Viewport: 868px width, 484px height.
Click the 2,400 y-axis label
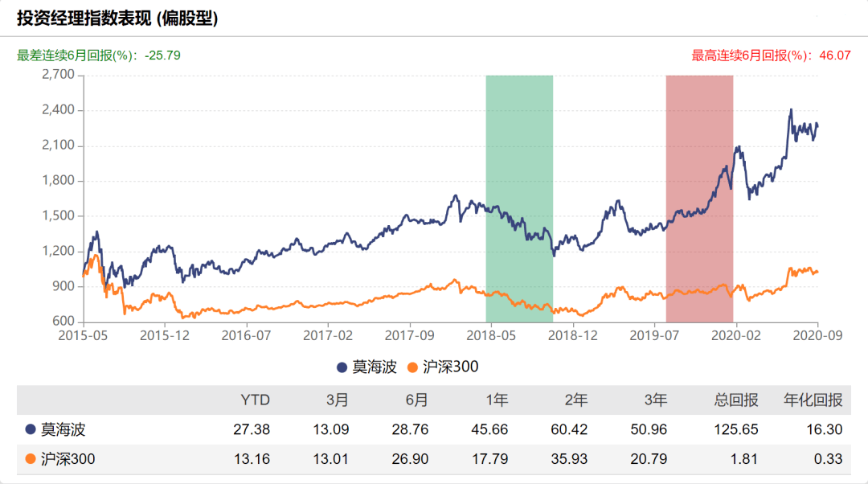click(x=58, y=109)
